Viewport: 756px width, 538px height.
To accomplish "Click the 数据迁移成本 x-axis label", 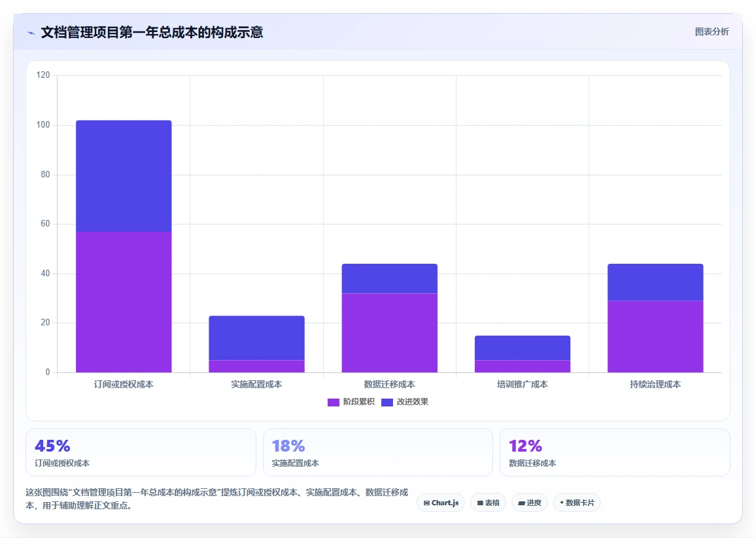I will pos(390,385).
